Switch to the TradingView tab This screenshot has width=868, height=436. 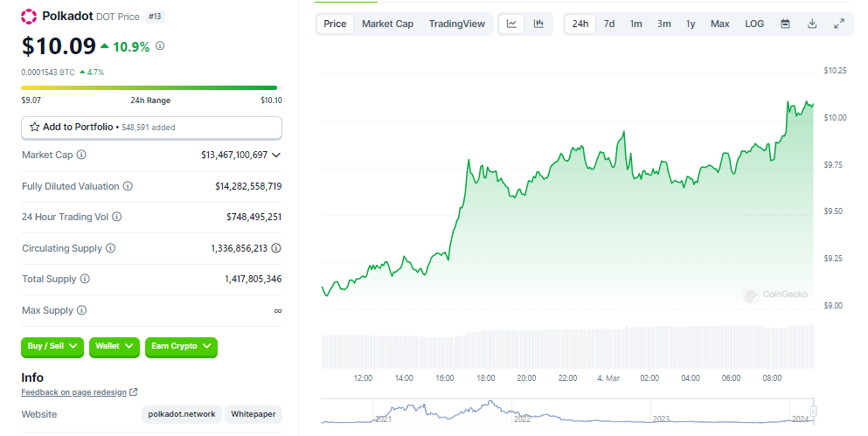[x=456, y=24]
